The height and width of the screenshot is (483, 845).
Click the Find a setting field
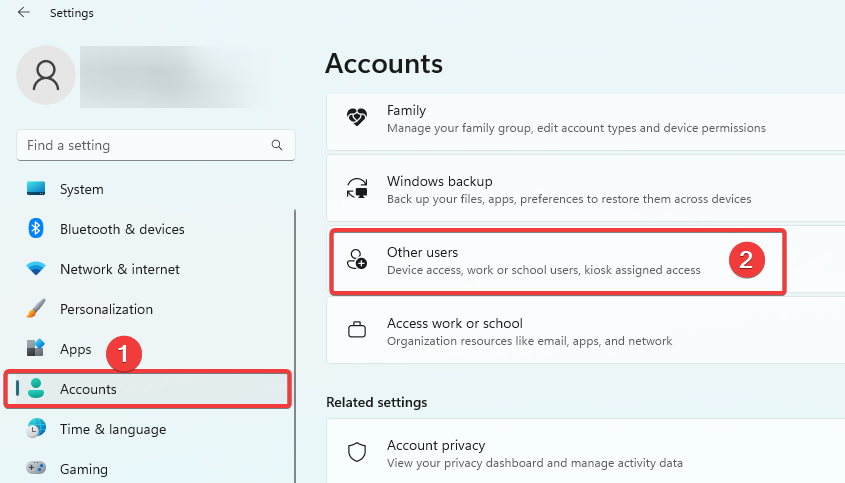[156, 145]
